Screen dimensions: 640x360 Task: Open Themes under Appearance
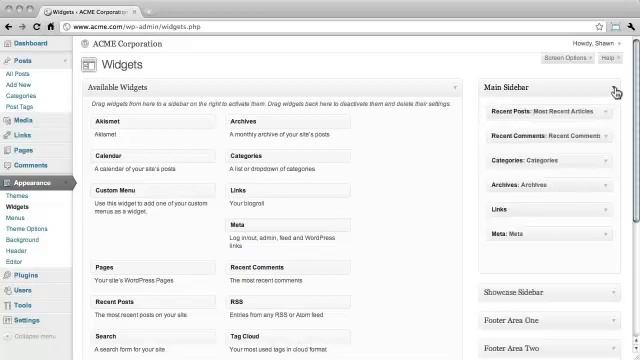tap(17, 196)
